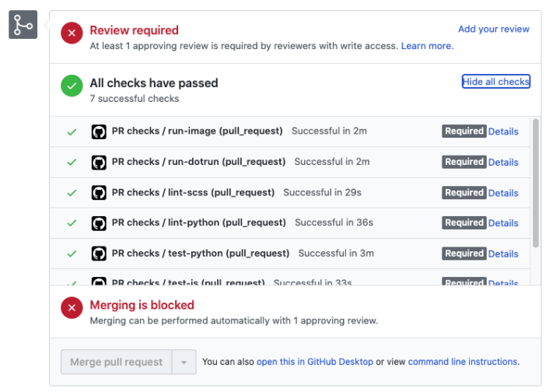560x392 pixels.
Task: Click the checks list scrollbar
Action: 535,183
